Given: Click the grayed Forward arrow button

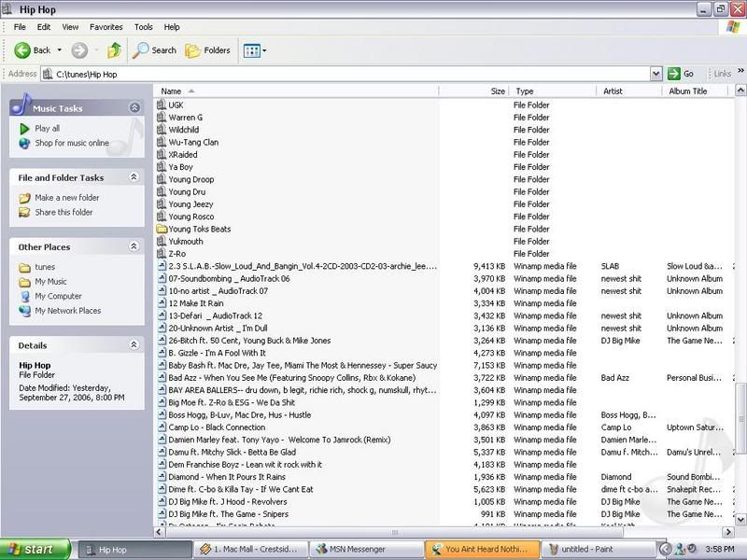Looking at the screenshot, I should pos(79,50).
